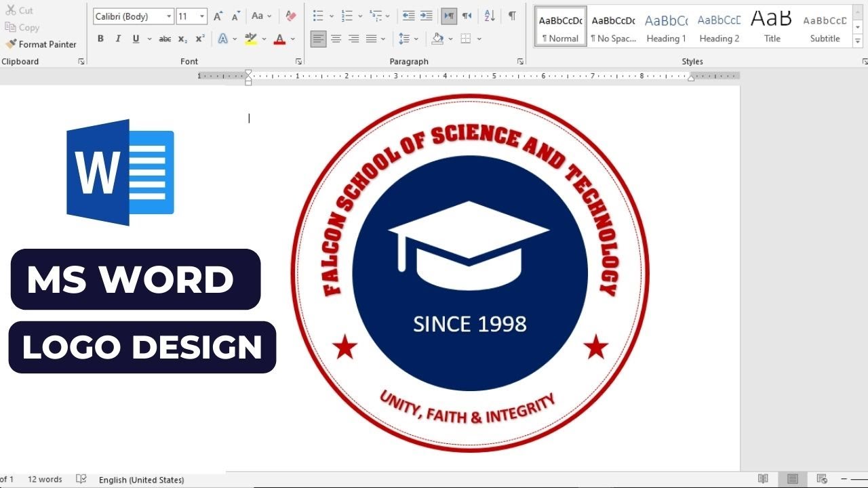The image size is (868, 488).
Task: Open the Shading color dropdown arrow
Action: click(x=450, y=39)
